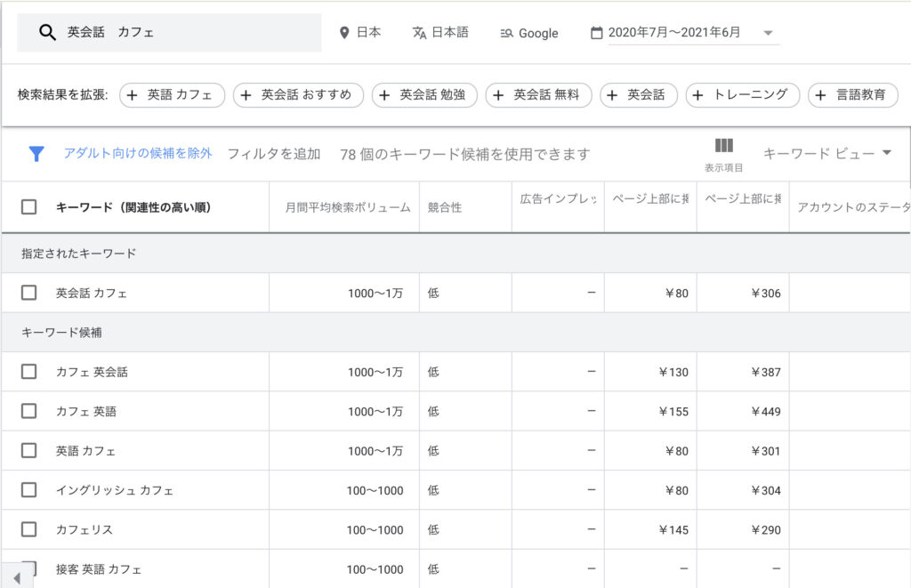Screen dimensions: 911x588
Task: Check the 英語 カフェ row checkbox
Action: pyautogui.click(x=29, y=450)
